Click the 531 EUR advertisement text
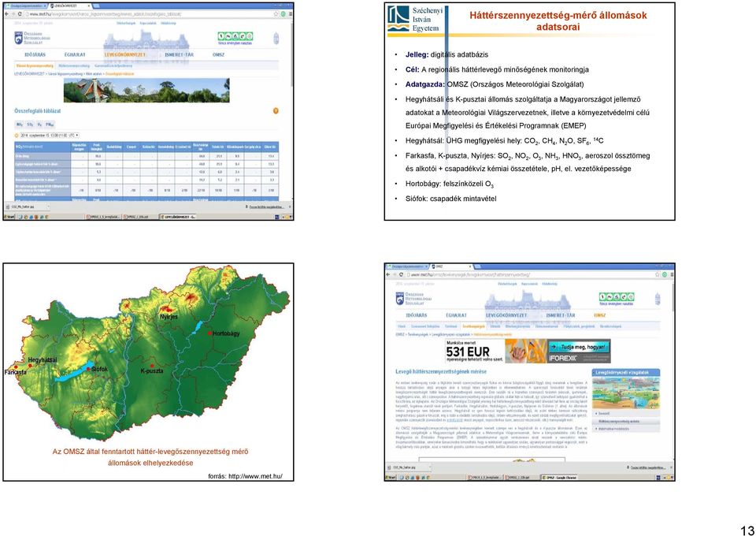 coord(468,352)
